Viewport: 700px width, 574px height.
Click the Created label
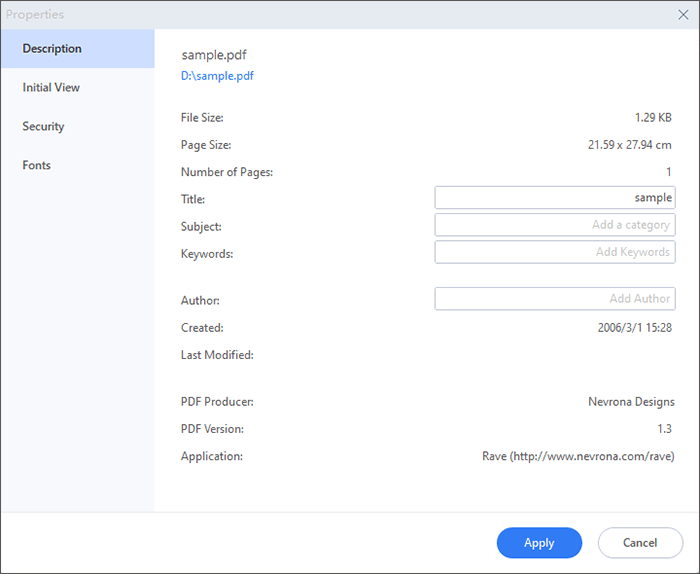[x=202, y=328]
